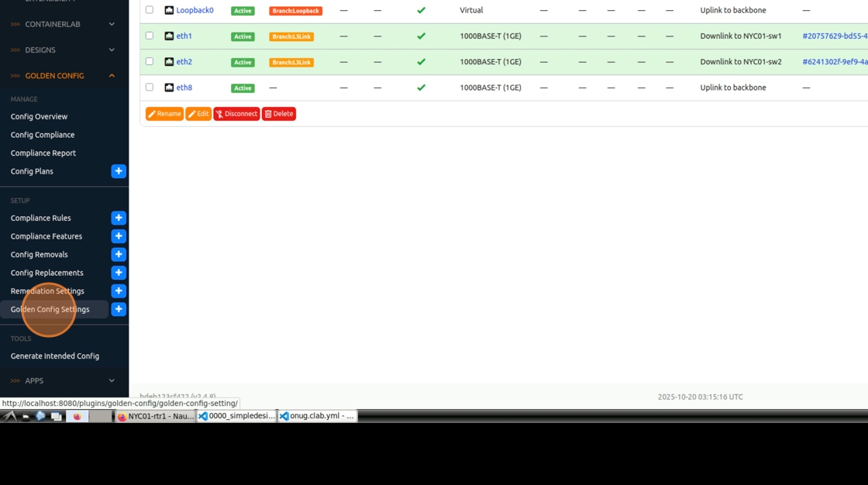Click the Downlink to NYC01-sw1 description

click(x=741, y=36)
